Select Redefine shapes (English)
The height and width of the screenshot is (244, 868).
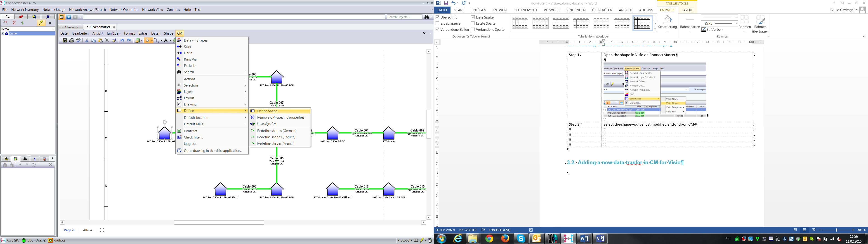280,137
